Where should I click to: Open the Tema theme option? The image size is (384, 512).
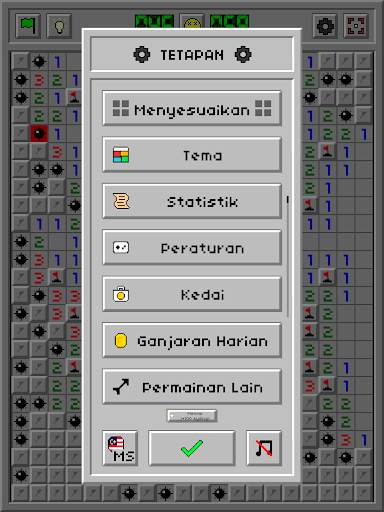[192, 155]
